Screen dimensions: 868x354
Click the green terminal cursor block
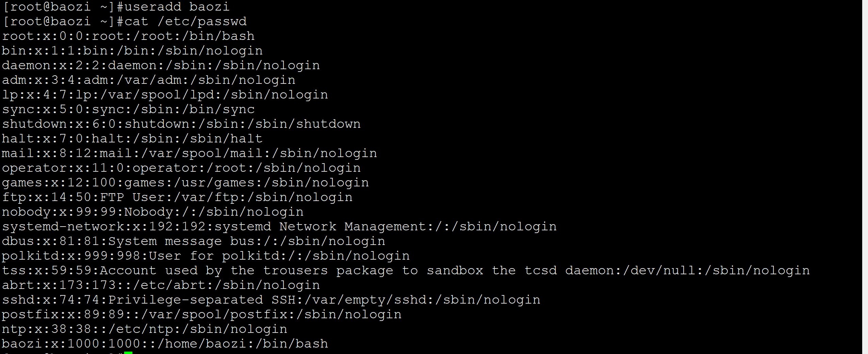(128, 352)
